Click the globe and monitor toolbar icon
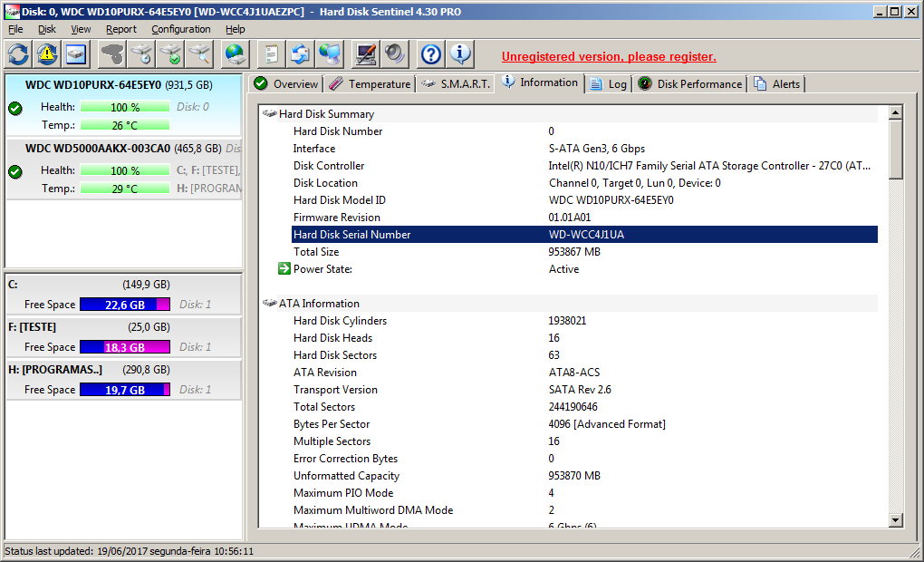The height and width of the screenshot is (562, 924). [x=330, y=55]
